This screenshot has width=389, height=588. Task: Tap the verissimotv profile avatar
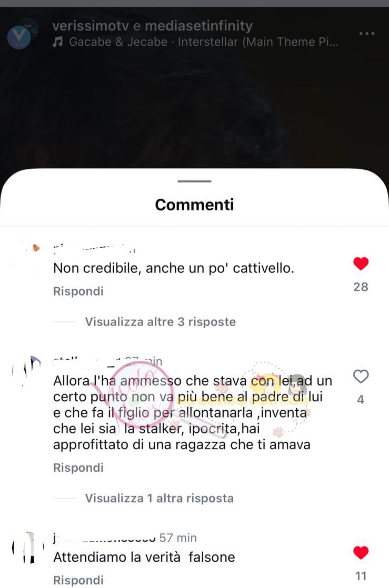click(22, 34)
